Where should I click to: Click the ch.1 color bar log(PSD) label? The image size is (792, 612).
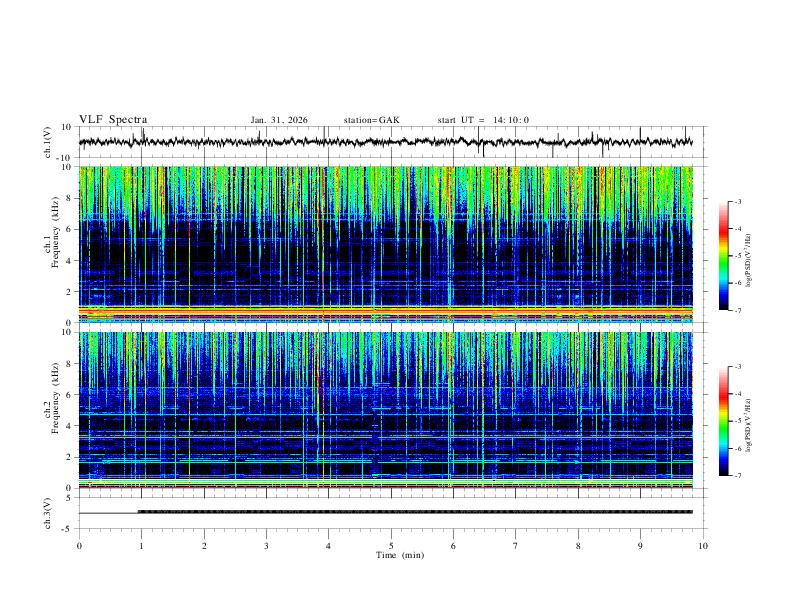749,261
